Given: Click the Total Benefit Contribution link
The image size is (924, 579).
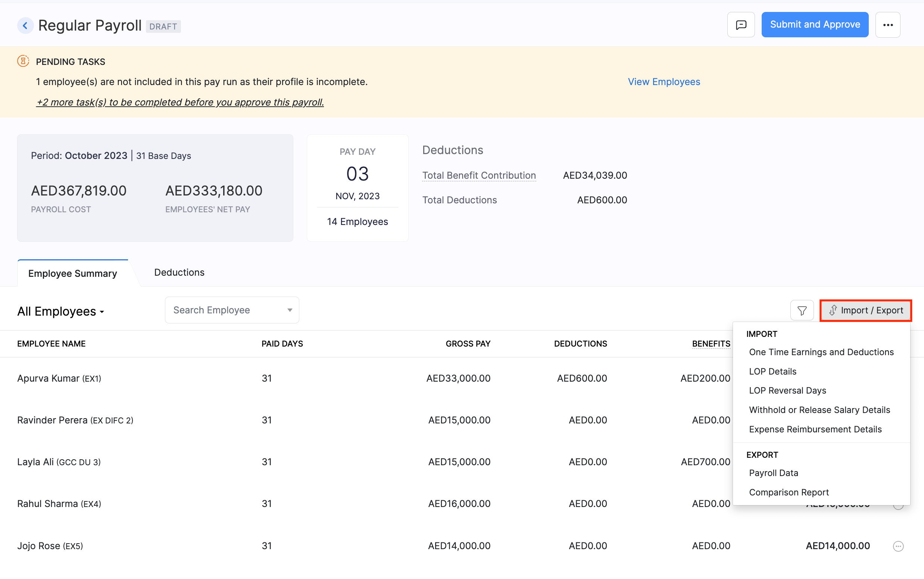Looking at the screenshot, I should point(478,175).
